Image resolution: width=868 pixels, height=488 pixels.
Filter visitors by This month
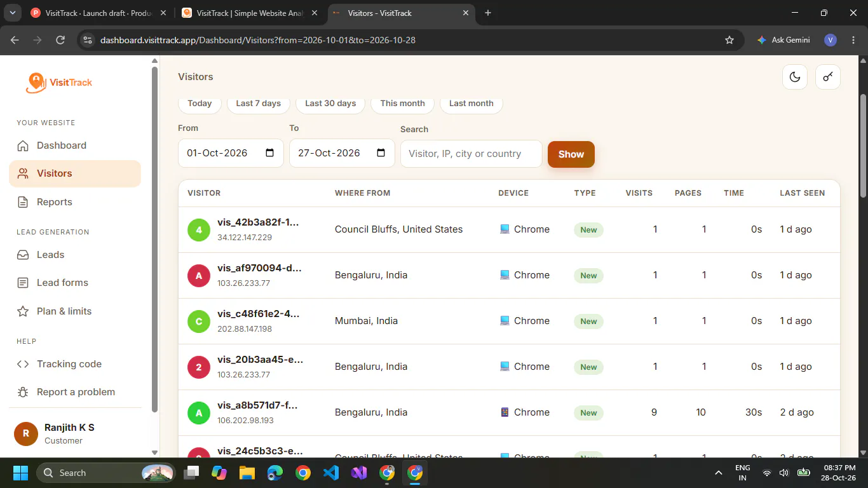coord(402,104)
